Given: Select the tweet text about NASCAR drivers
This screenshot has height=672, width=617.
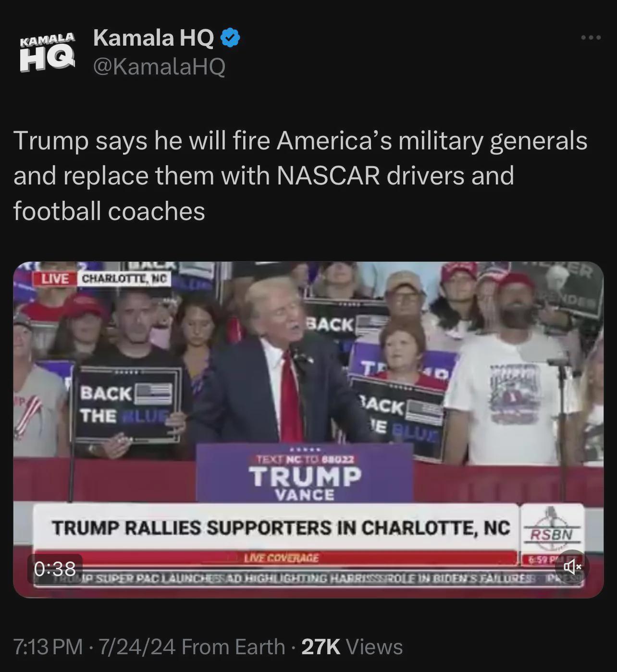Looking at the screenshot, I should (300, 176).
